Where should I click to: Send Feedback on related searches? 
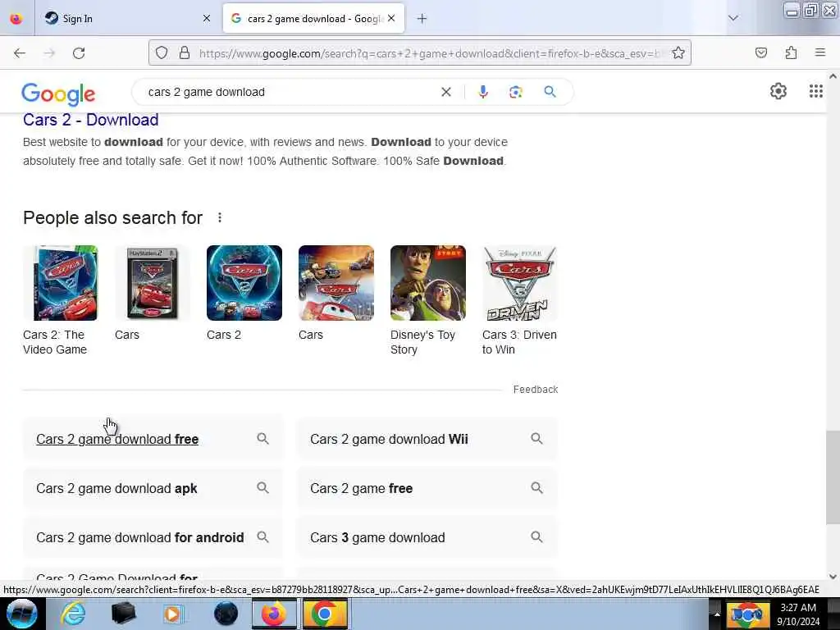pyautogui.click(x=535, y=390)
